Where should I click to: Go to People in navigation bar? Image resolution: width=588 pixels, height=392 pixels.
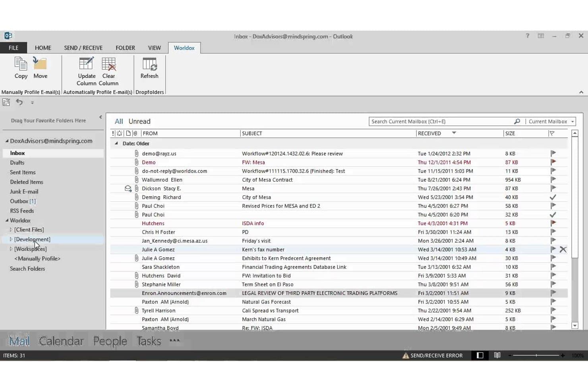click(x=110, y=341)
